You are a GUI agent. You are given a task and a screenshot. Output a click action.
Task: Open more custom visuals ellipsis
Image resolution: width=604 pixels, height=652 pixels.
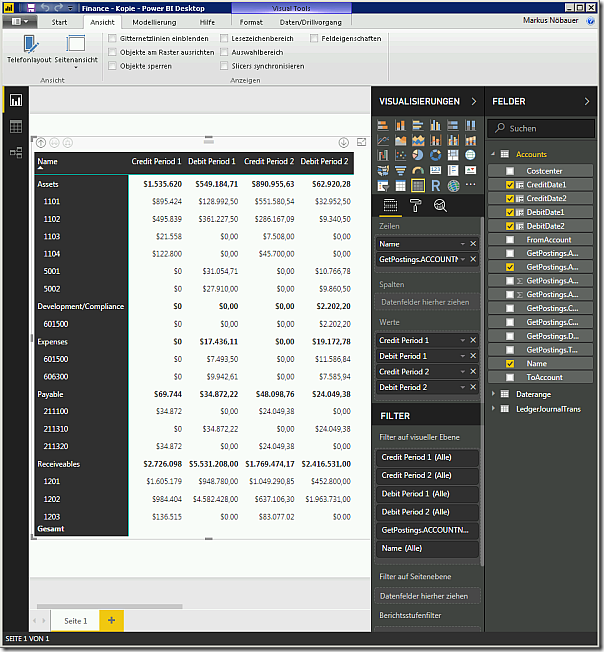tap(470, 184)
